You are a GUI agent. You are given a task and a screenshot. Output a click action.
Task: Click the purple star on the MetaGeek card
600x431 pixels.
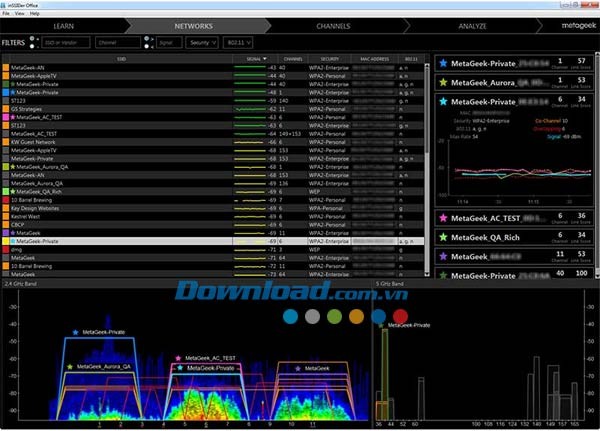point(443,256)
